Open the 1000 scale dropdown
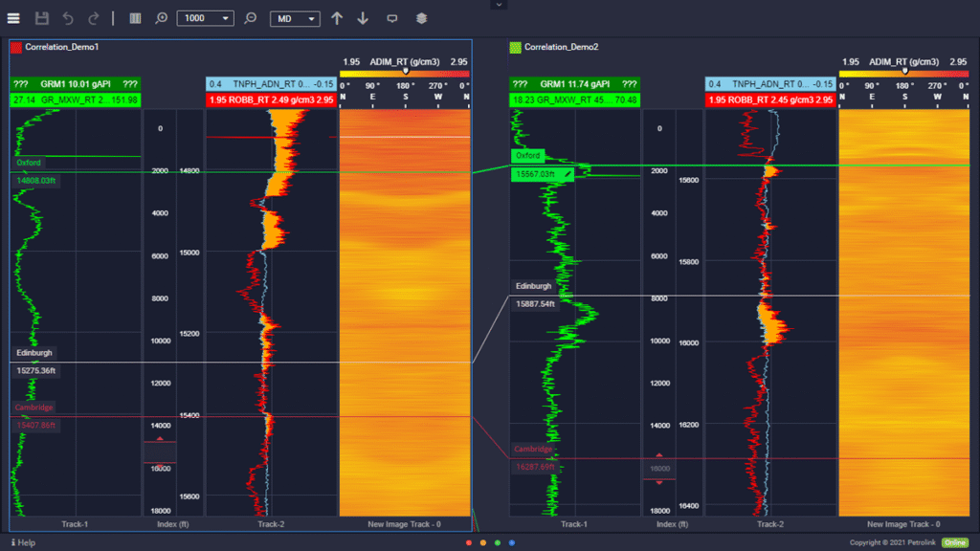Image resolution: width=980 pixels, height=551 pixels. tap(205, 18)
